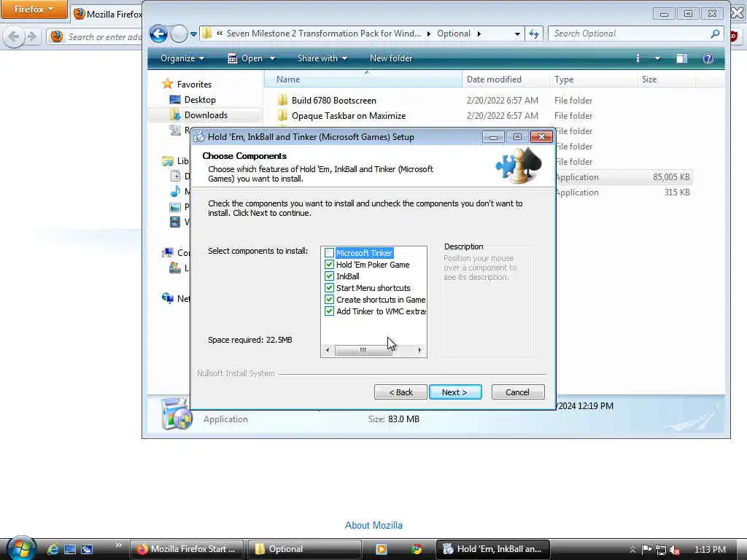The image size is (747, 560).
Task: Sort files by Size column header
Action: click(667, 79)
